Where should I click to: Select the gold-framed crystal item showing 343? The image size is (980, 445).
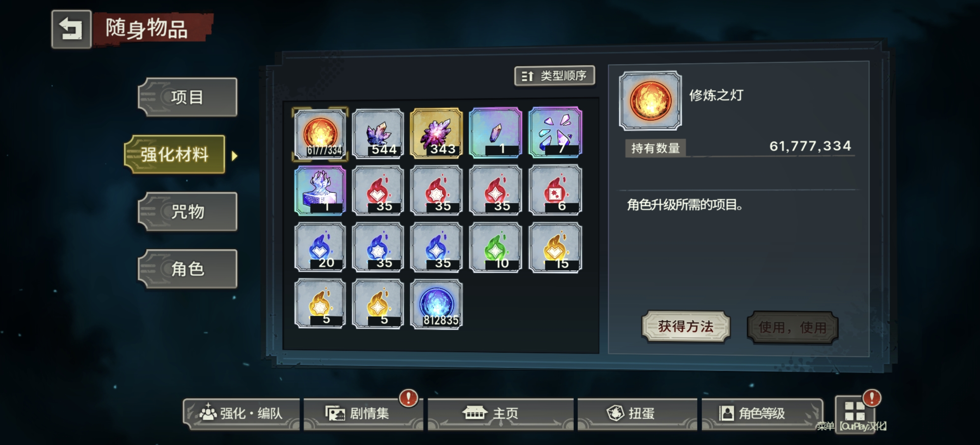[x=436, y=133]
